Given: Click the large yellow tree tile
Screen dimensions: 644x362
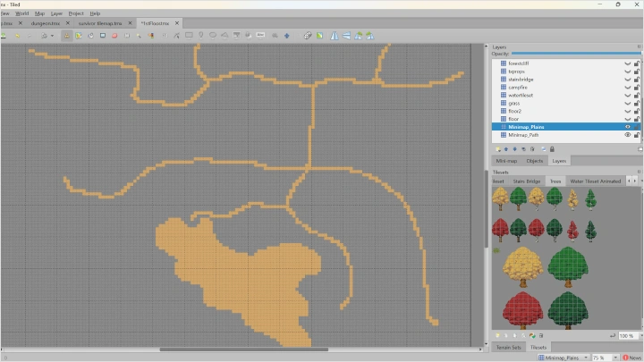Looking at the screenshot, I should tap(523, 266).
